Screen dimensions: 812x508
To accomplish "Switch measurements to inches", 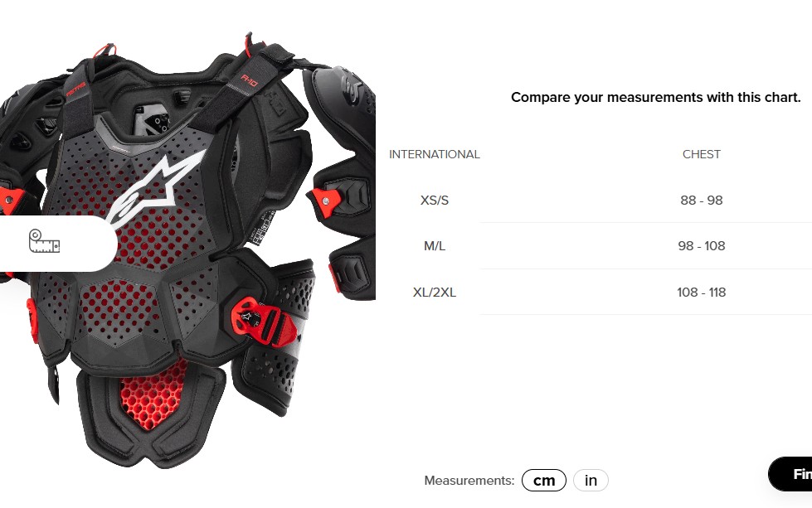I will 591,480.
